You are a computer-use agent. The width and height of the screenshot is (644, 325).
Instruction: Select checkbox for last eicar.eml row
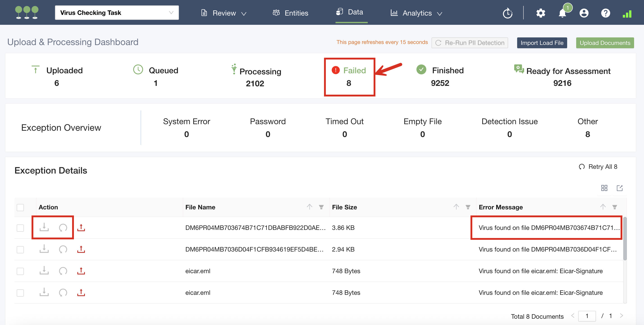(x=20, y=293)
